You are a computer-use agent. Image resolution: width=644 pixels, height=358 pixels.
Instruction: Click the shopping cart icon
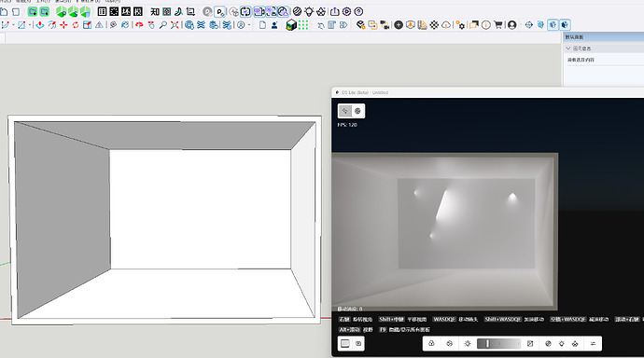498,25
